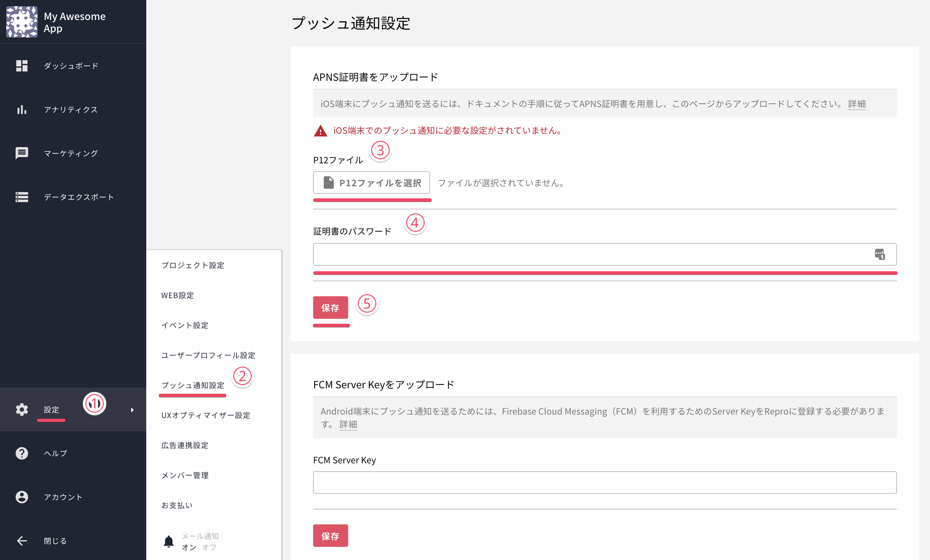Click iOS push warning message text
930x560 pixels.
click(x=447, y=131)
